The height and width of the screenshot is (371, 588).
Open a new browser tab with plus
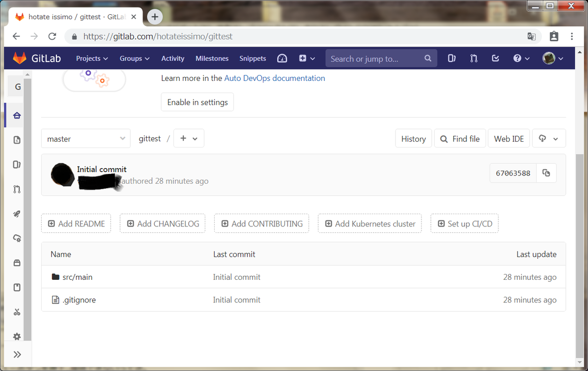[x=155, y=17]
